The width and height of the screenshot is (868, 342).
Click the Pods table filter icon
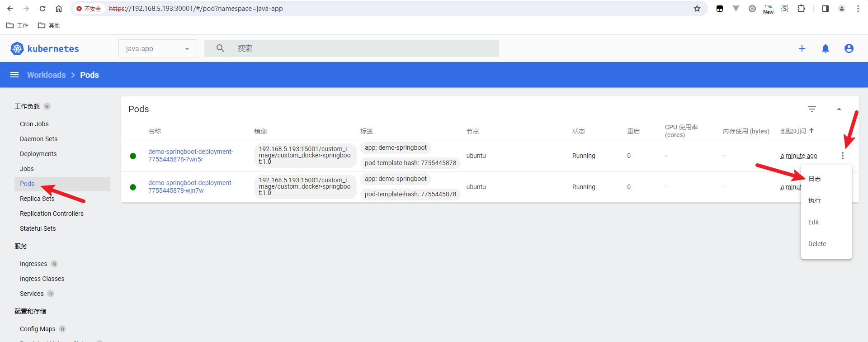point(811,109)
